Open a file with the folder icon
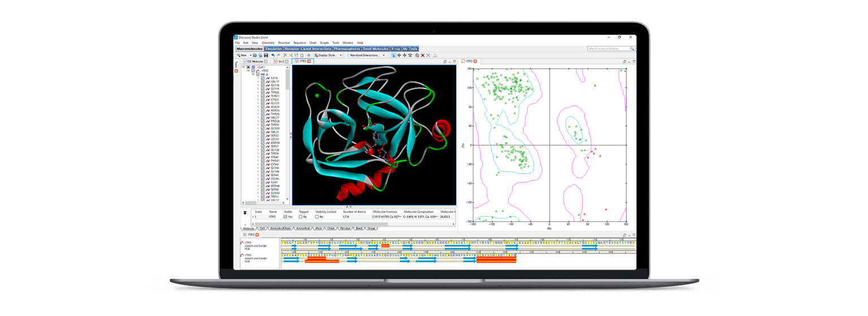868x316 pixels. tap(255, 55)
